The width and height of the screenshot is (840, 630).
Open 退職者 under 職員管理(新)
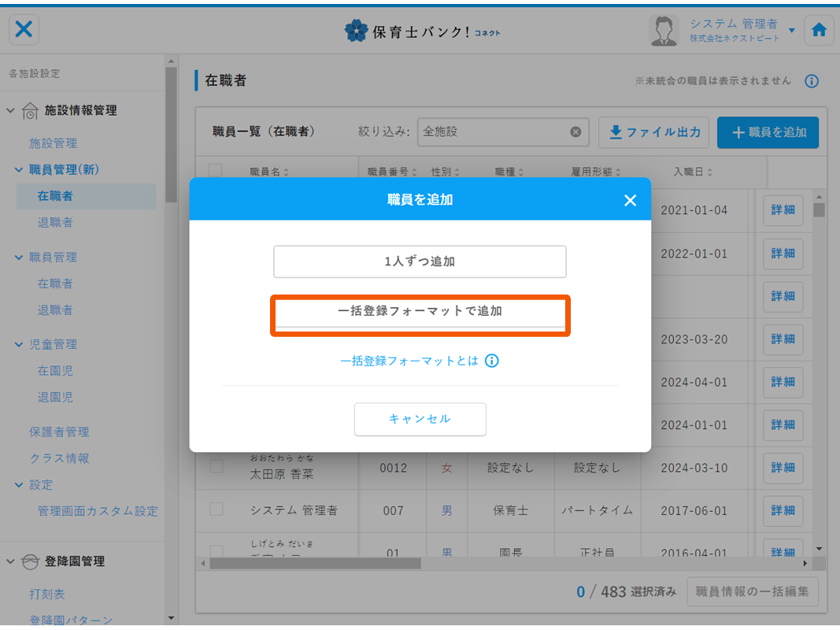[55, 222]
